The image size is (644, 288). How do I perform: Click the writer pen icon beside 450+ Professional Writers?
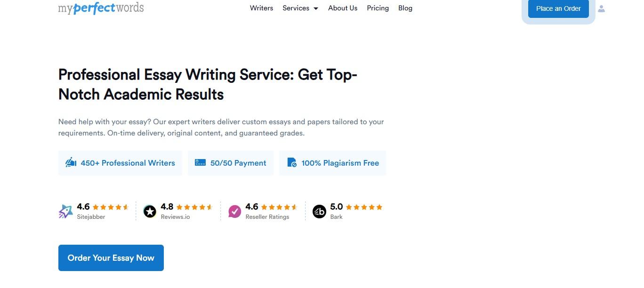tap(71, 163)
